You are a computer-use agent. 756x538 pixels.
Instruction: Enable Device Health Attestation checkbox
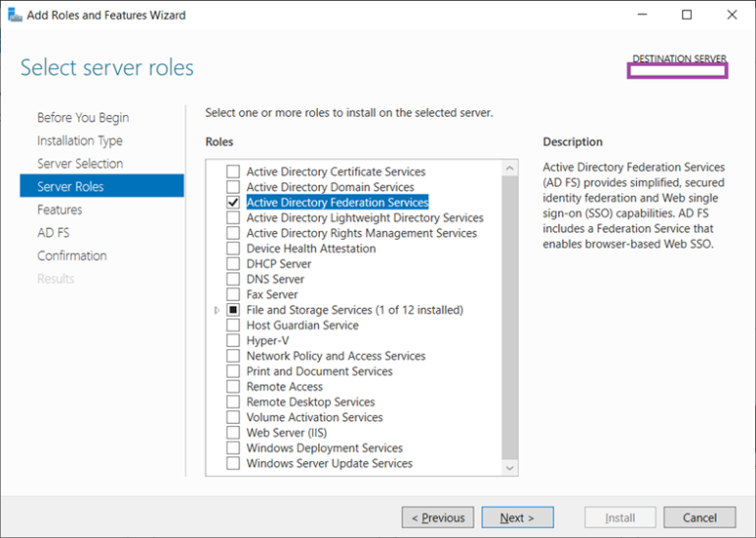(x=233, y=249)
